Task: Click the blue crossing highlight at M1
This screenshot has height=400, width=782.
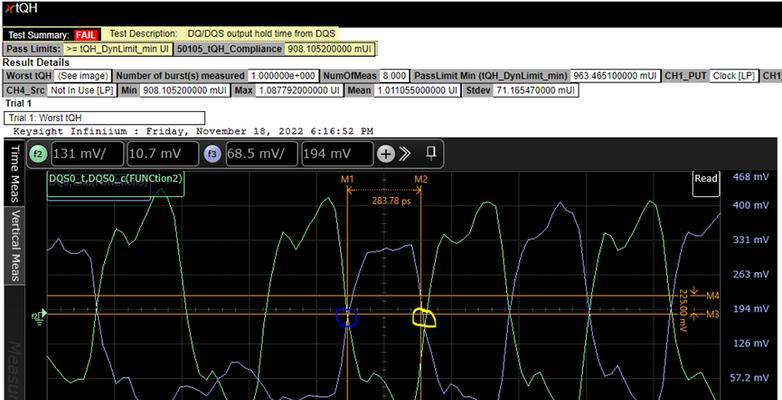Action: [347, 318]
